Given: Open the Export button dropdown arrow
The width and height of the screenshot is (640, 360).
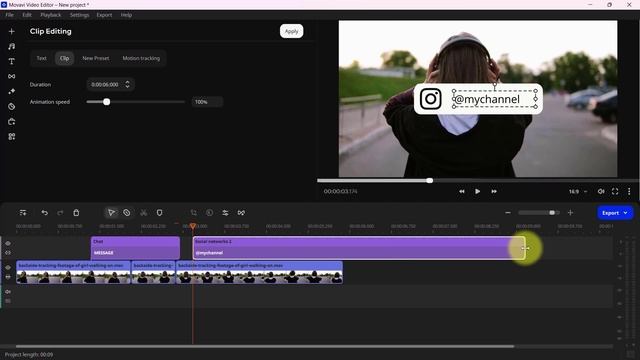Looking at the screenshot, I should (x=625, y=213).
